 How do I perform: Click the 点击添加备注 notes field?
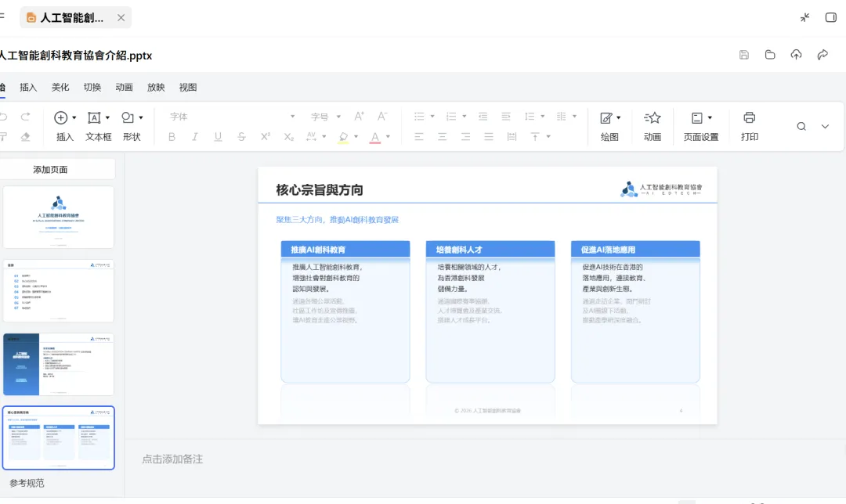pos(172,459)
